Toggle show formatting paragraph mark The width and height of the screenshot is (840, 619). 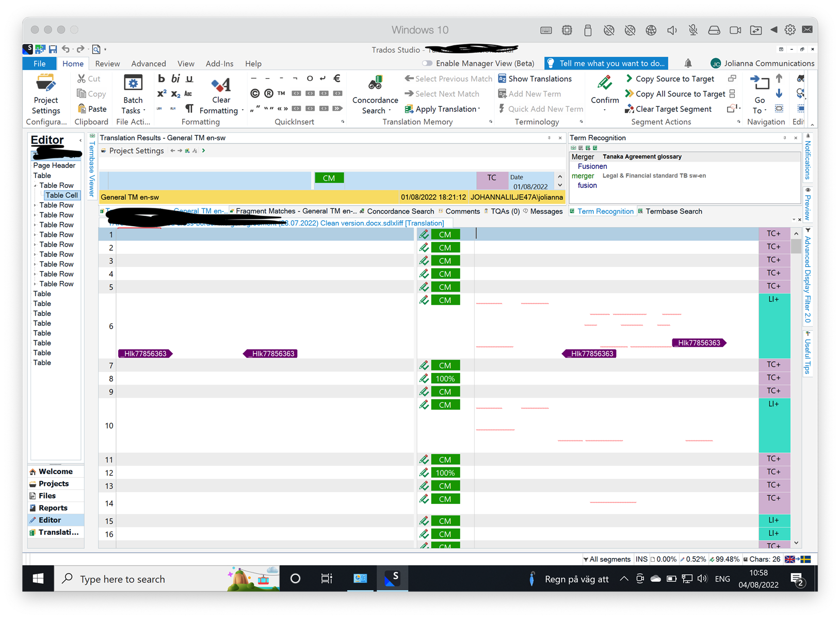189,109
